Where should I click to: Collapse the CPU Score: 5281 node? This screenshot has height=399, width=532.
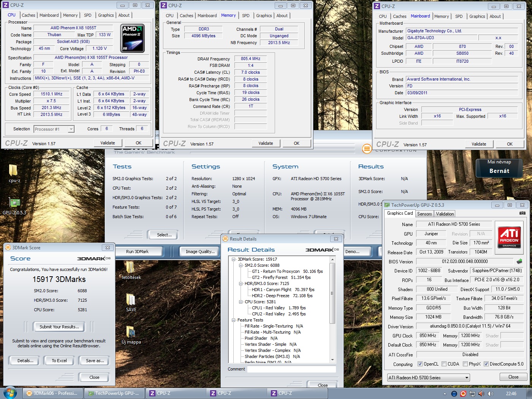tap(241, 302)
